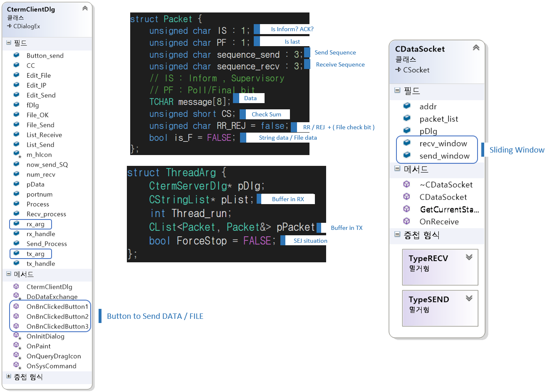Click the Sliding Window annotation label

[517, 150]
